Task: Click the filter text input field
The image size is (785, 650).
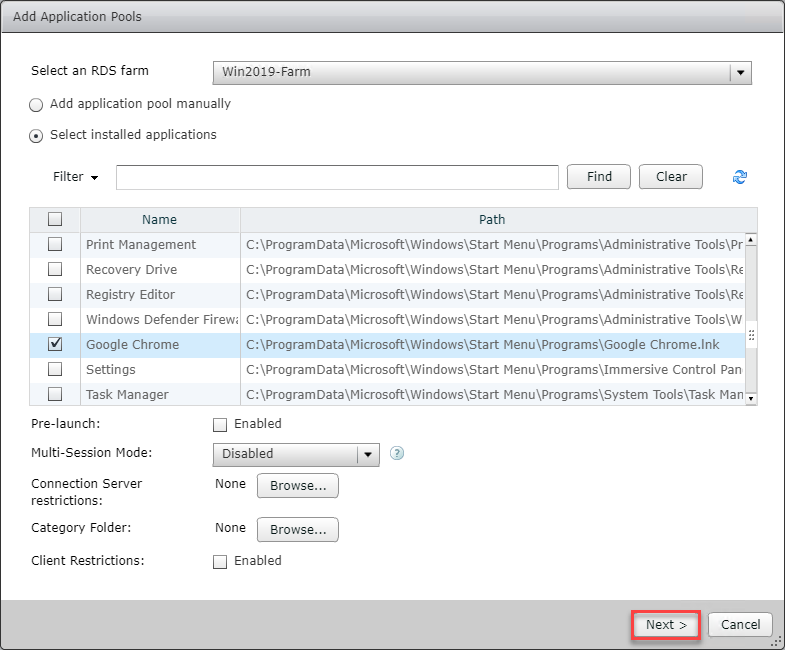Action: pyautogui.click(x=337, y=177)
